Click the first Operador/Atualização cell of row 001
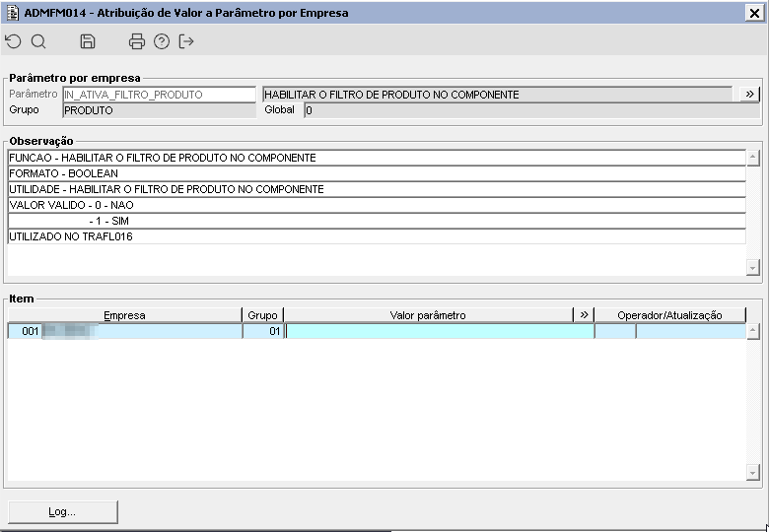 click(x=615, y=331)
